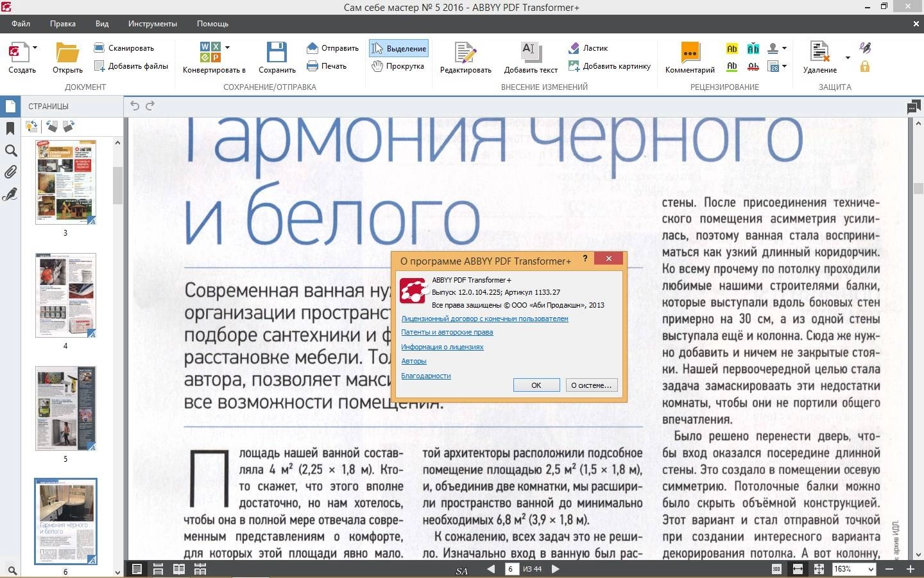Viewport: 924px width, 578px height.
Task: Open the attachments paperclip panel
Action: pos(10,172)
